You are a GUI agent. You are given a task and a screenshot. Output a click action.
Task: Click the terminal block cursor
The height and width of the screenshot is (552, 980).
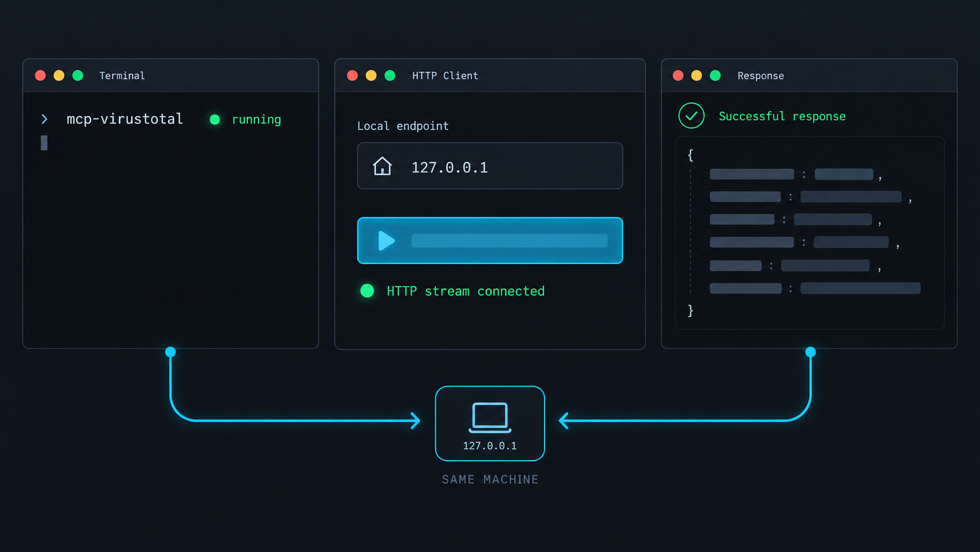[x=44, y=143]
